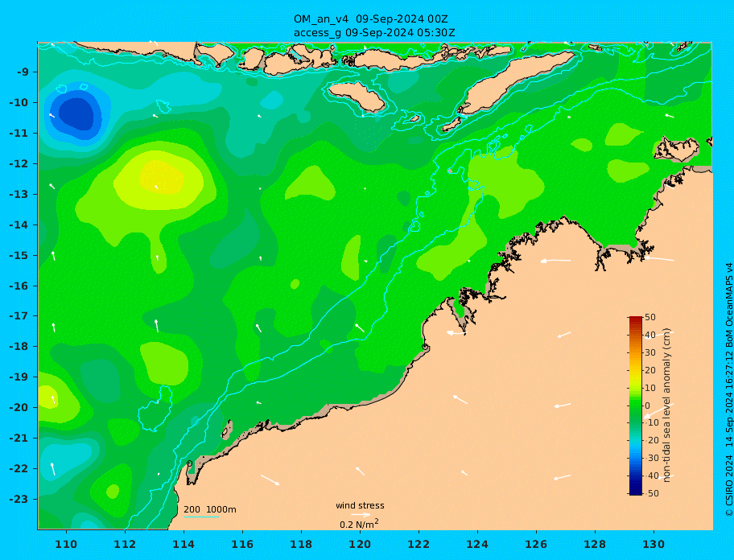
Task: Click the title text "OM_an_v4 09-Sep-2024 00Z"
Action: (371, 19)
